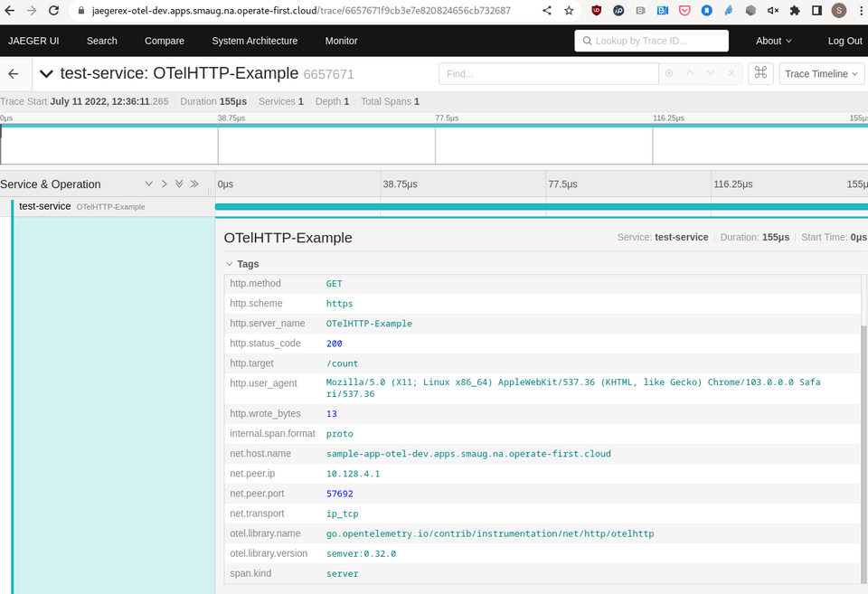Click the Log Out link

[x=844, y=41]
